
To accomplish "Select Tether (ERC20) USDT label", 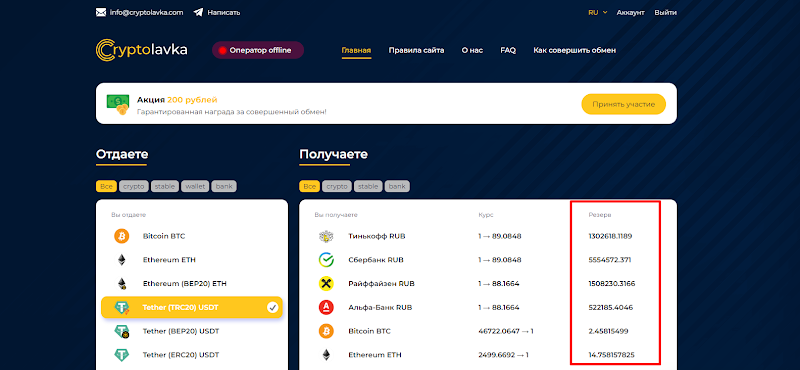I will coord(181,354).
